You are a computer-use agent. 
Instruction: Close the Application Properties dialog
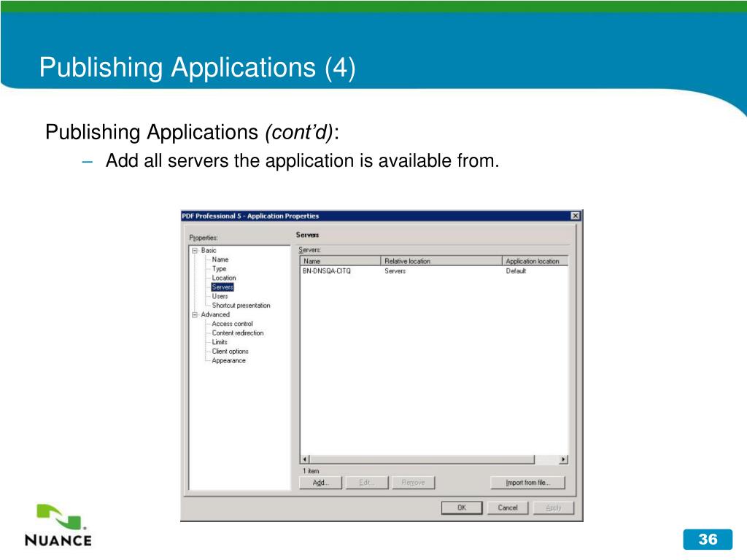pos(576,216)
